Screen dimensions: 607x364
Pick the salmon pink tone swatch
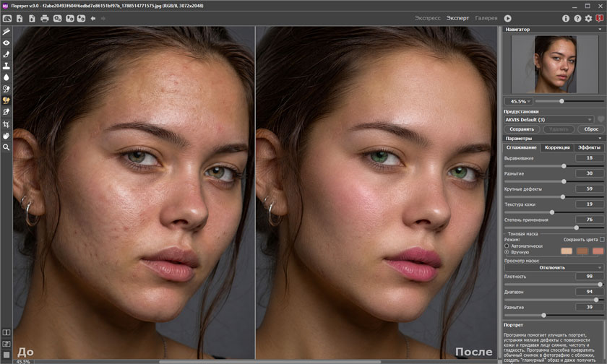pos(598,251)
